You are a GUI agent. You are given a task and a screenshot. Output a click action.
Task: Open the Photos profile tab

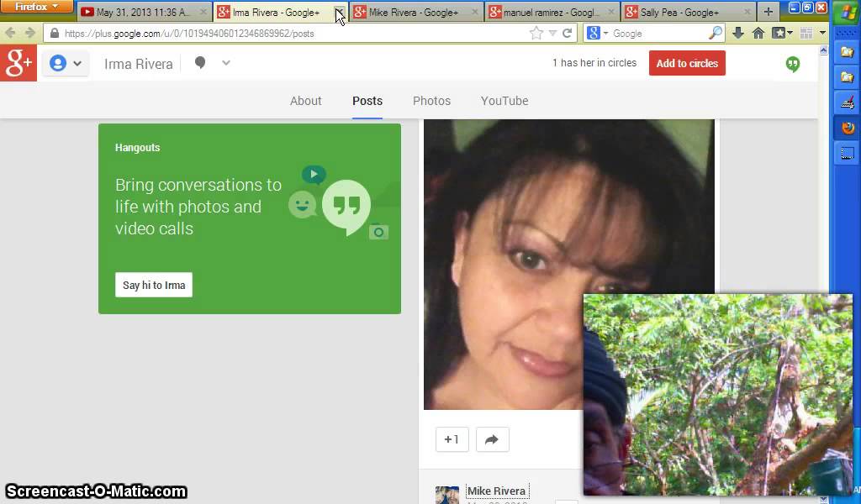[x=431, y=101]
